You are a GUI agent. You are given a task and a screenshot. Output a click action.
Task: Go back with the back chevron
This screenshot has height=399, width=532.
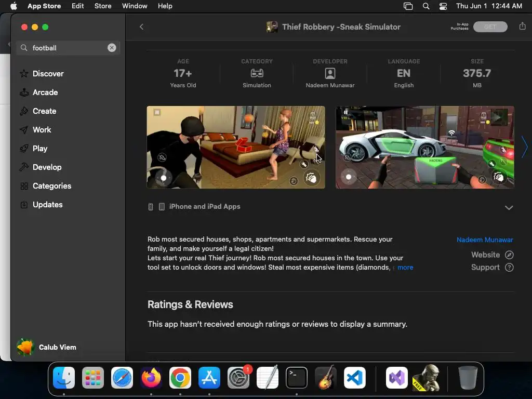[141, 27]
